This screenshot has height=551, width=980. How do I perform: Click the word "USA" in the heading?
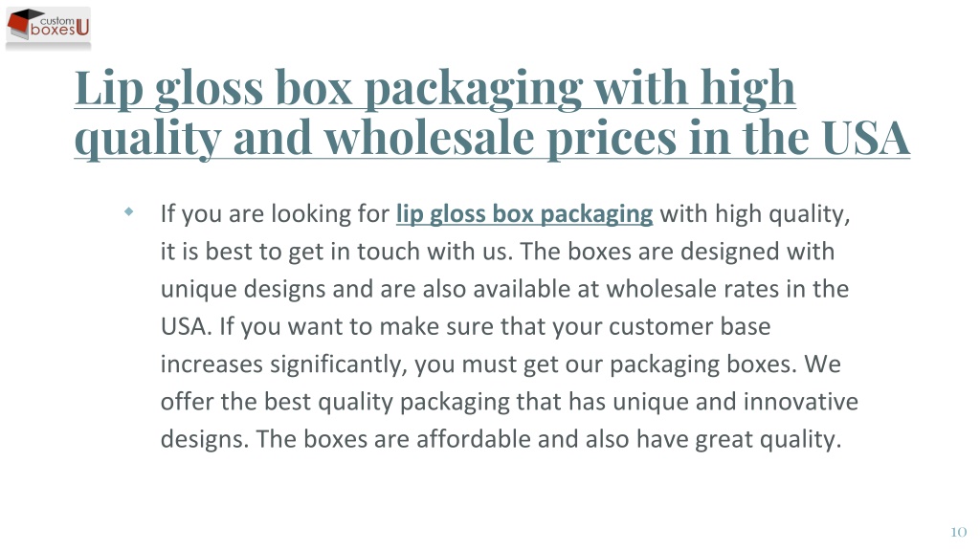[865, 138]
